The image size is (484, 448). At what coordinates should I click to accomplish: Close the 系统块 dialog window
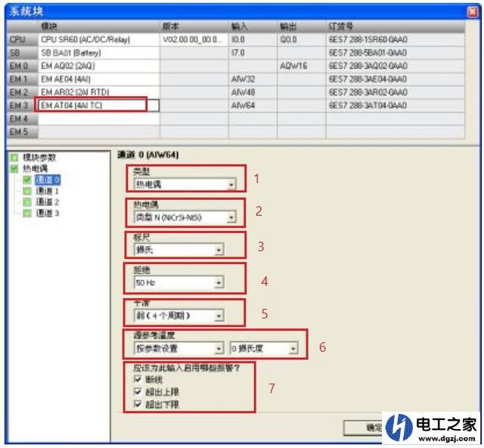point(472,9)
